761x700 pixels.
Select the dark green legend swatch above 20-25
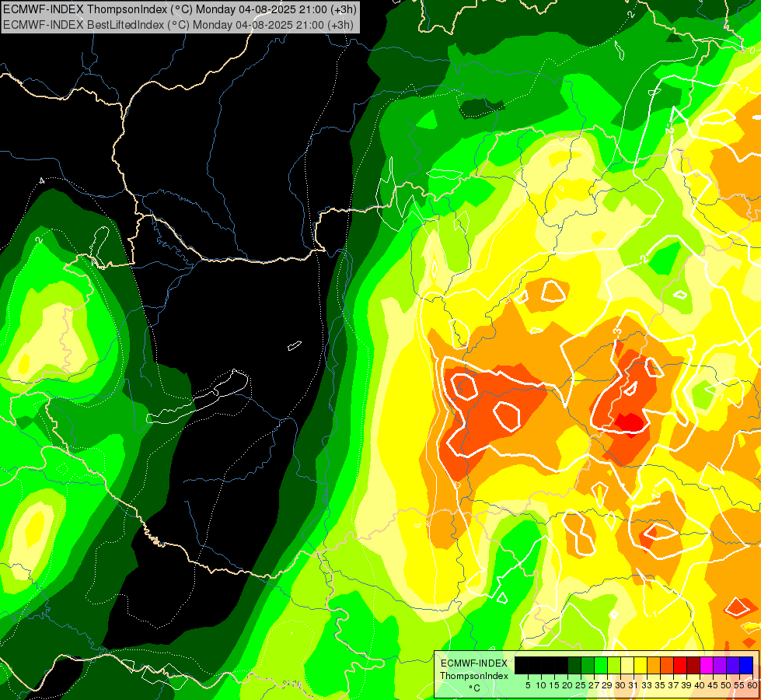click(x=574, y=665)
